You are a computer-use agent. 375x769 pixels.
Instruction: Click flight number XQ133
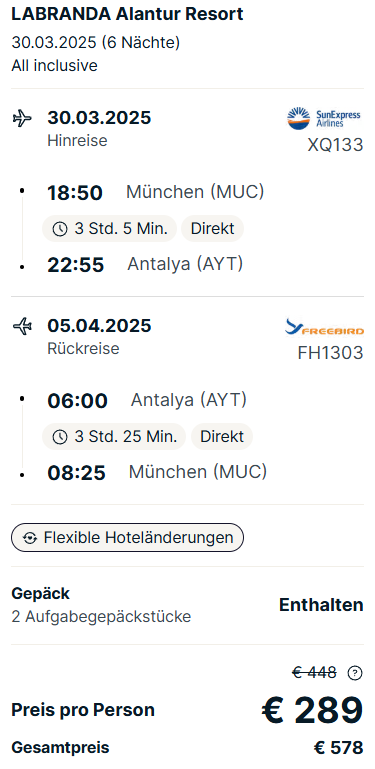pyautogui.click(x=335, y=145)
